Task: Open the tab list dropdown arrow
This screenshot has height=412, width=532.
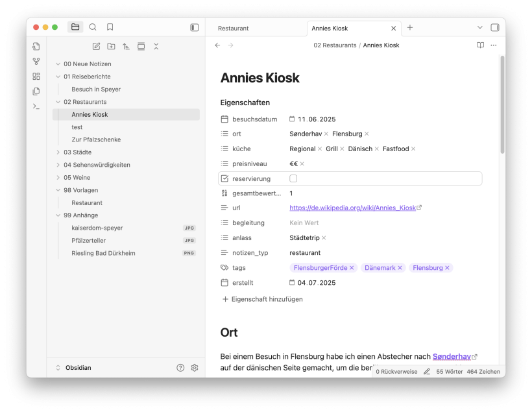Action: pyautogui.click(x=480, y=27)
